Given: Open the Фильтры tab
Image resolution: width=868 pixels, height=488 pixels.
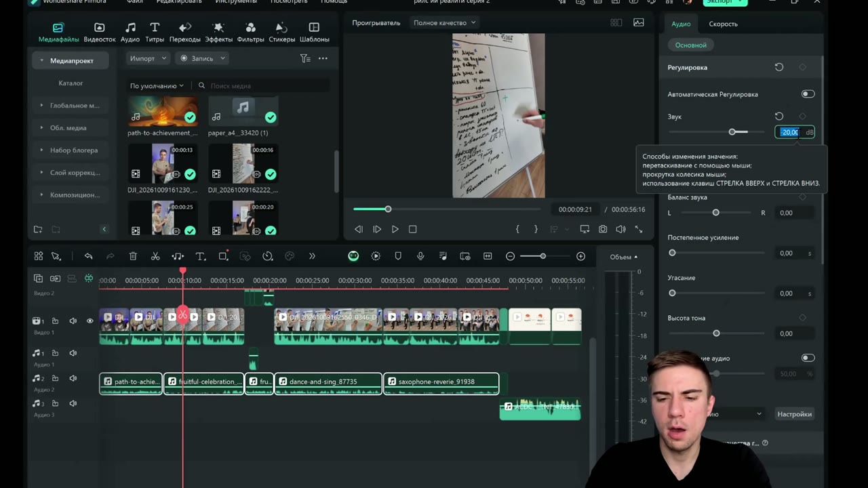Looking at the screenshot, I should pyautogui.click(x=250, y=32).
